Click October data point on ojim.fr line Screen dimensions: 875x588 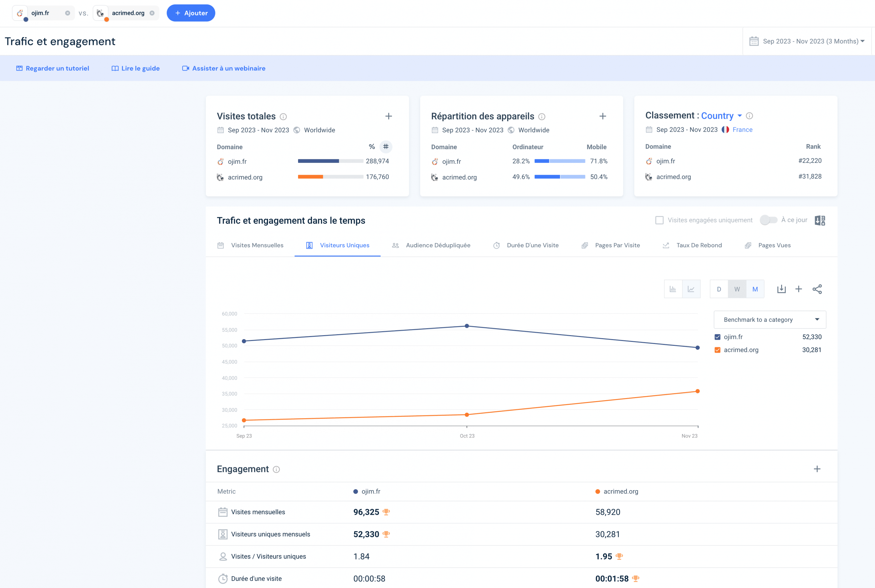467,326
